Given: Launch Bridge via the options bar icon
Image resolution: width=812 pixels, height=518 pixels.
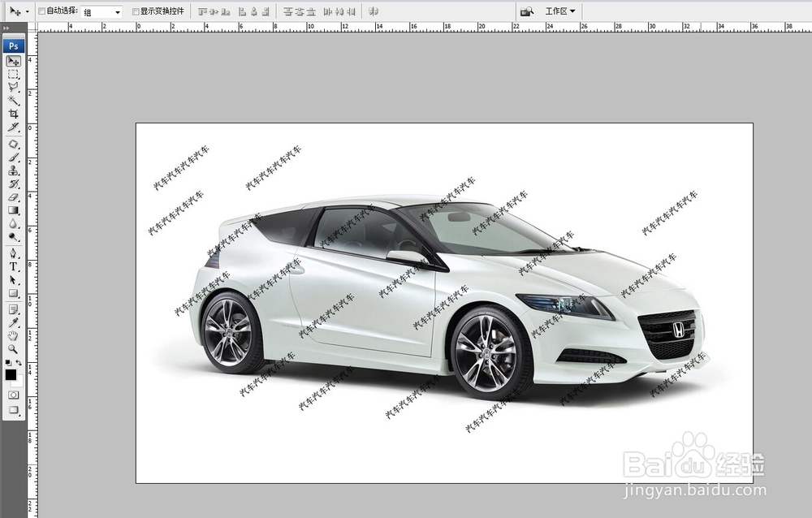Looking at the screenshot, I should tap(527, 11).
